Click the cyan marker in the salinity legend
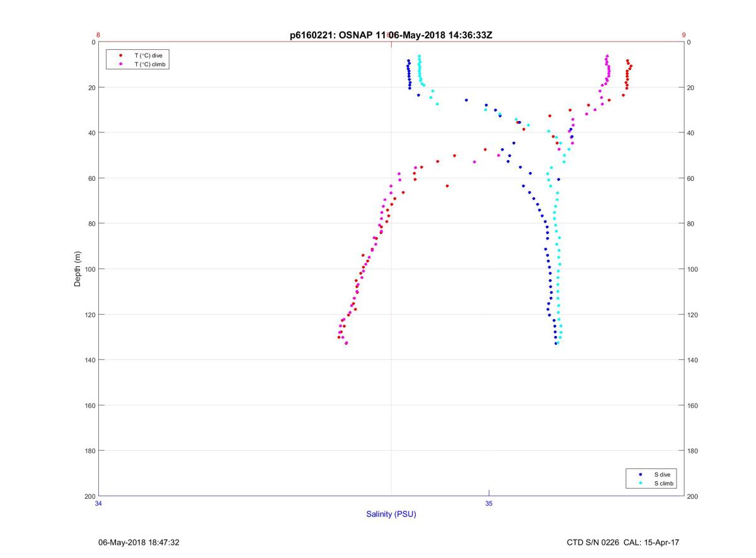This screenshot has width=756, height=558. coord(640,483)
